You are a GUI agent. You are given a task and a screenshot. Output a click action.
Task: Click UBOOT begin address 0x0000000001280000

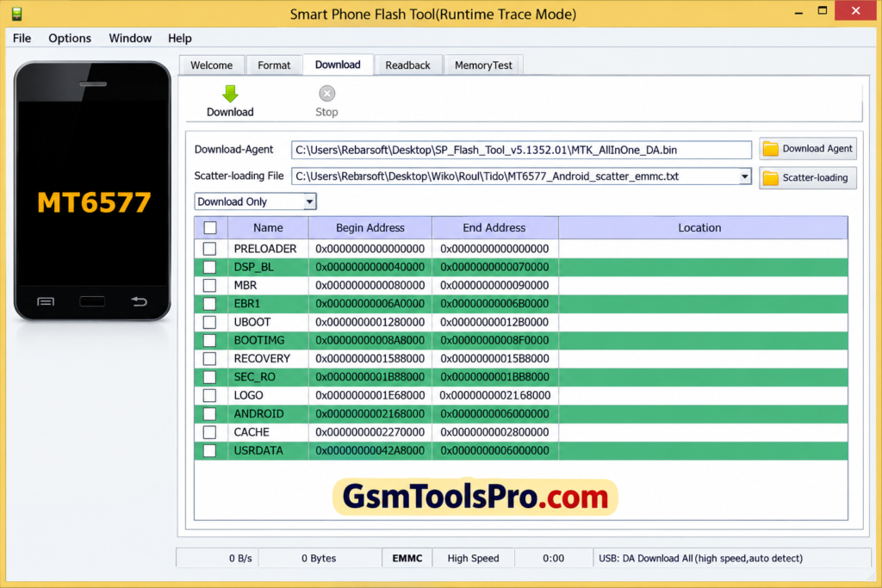370,322
